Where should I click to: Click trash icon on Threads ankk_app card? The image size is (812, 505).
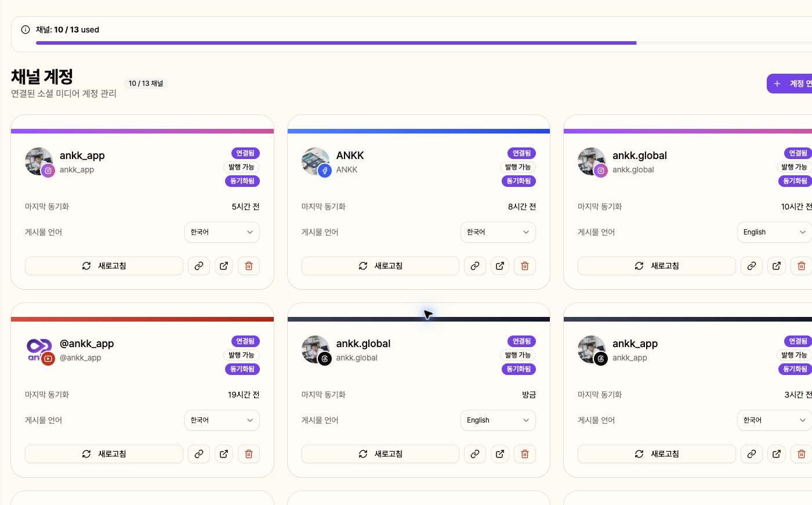click(x=802, y=454)
